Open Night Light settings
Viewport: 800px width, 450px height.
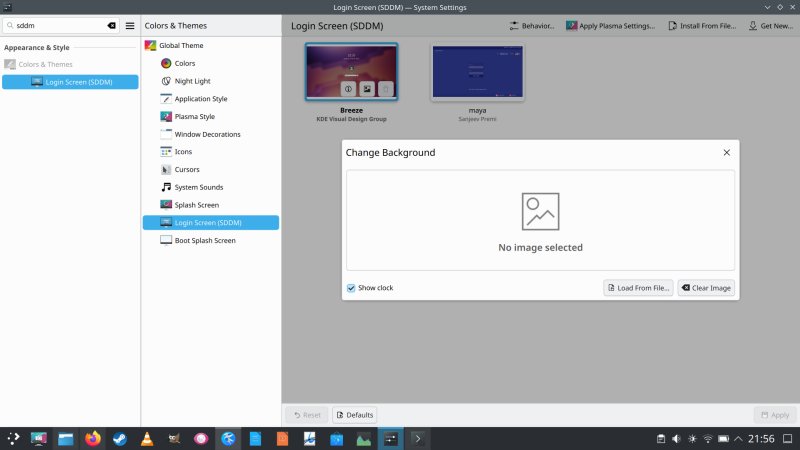[x=211, y=81]
